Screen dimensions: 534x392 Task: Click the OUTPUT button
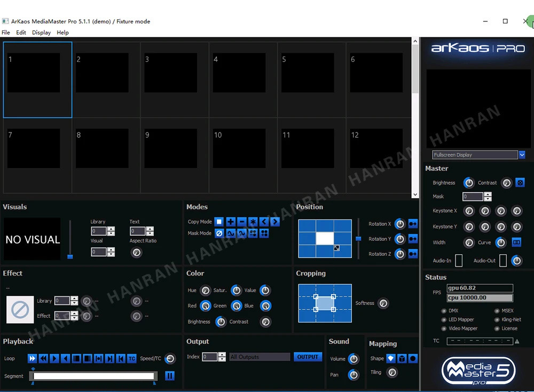pyautogui.click(x=308, y=357)
